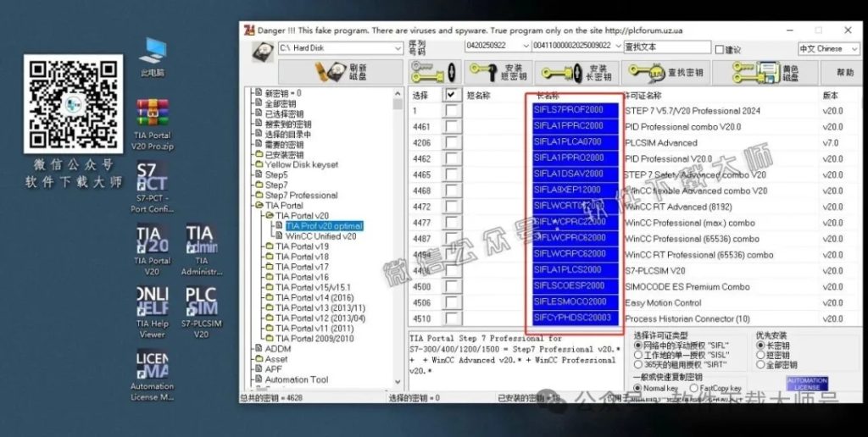Check the row 1 STEP 7 checkbox
The width and height of the screenshot is (868, 437).
click(452, 111)
